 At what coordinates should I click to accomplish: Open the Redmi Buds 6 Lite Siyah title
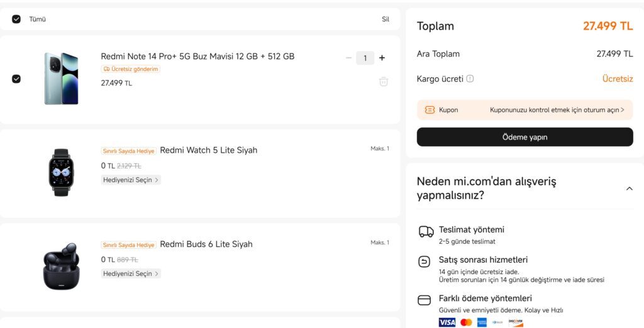pos(206,244)
